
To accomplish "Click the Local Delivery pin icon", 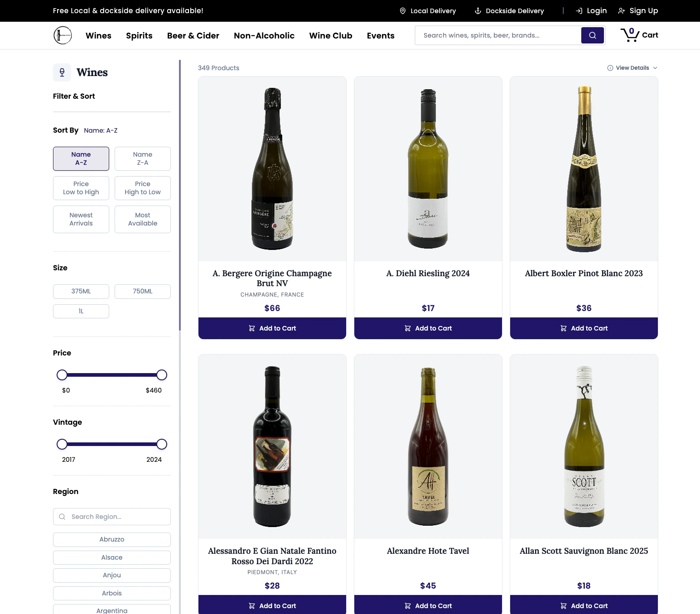I will 403,11.
